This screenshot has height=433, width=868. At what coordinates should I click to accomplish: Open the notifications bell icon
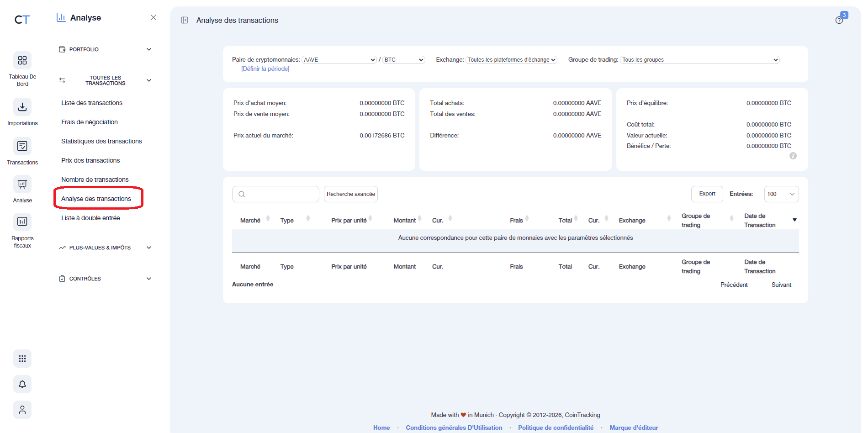pyautogui.click(x=22, y=384)
